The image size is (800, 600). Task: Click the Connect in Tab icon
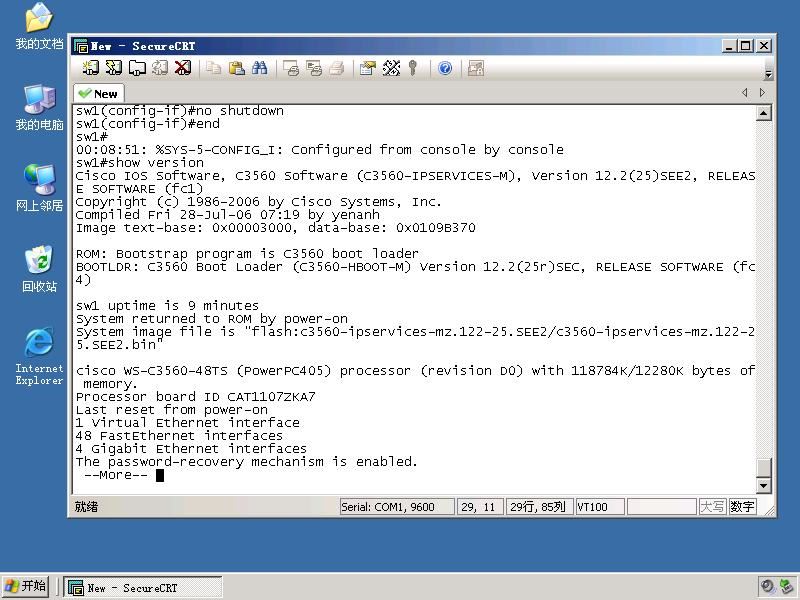[x=137, y=68]
